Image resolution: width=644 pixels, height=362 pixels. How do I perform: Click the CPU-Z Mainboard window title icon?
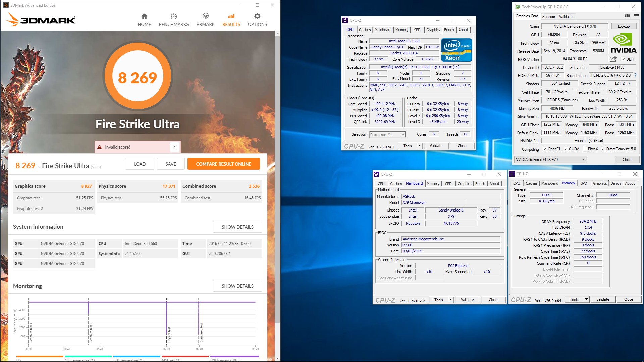tap(376, 174)
